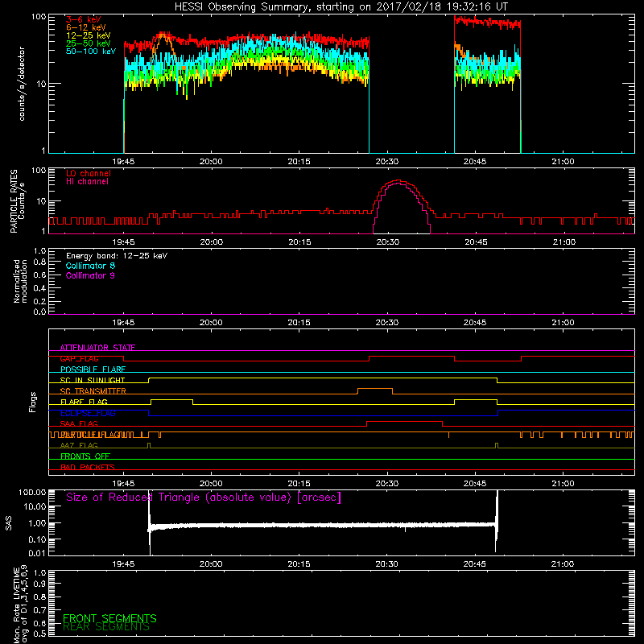Screen dimensions: 644x644
Task: Click the yellow '12-25 keV' legend label in top plot
Action: 89,35
